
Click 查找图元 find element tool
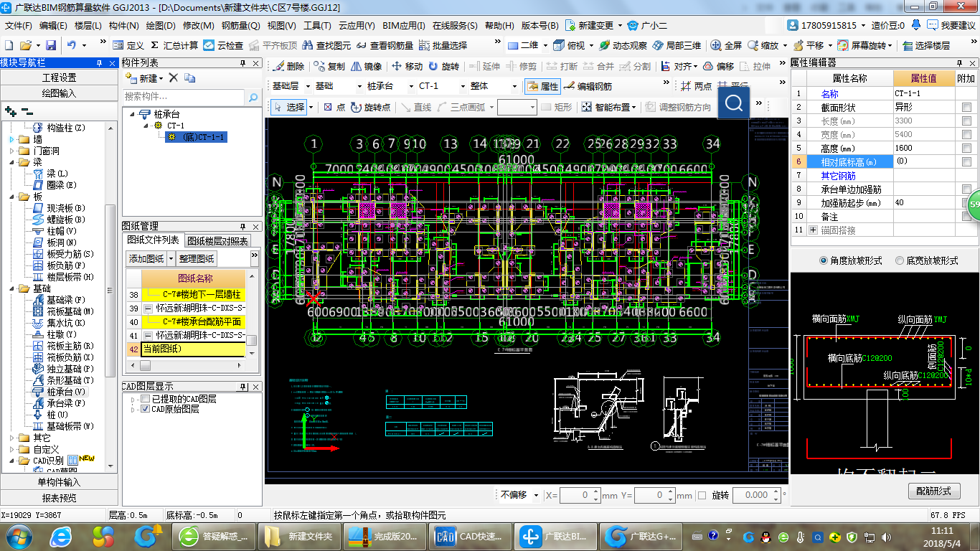pos(326,45)
